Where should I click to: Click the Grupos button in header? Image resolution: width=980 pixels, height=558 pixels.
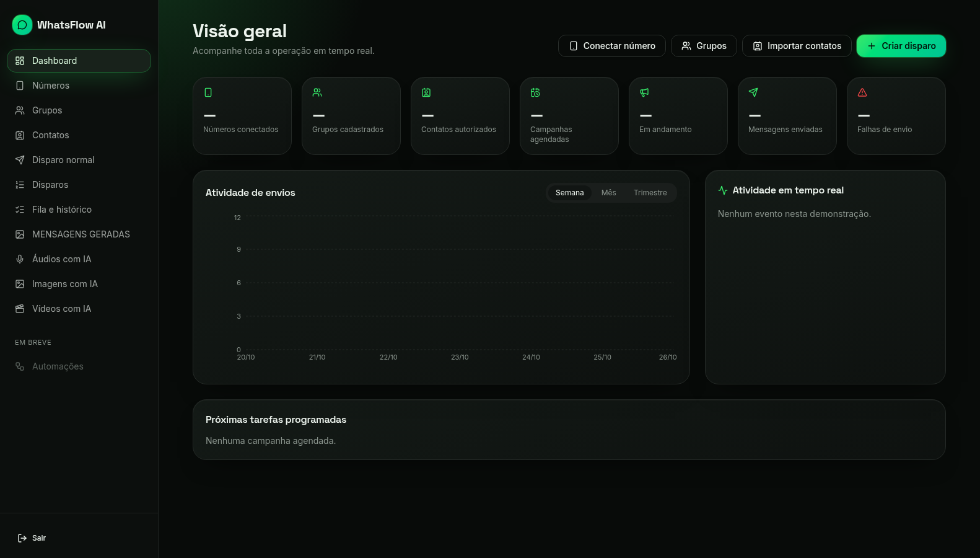[704, 46]
